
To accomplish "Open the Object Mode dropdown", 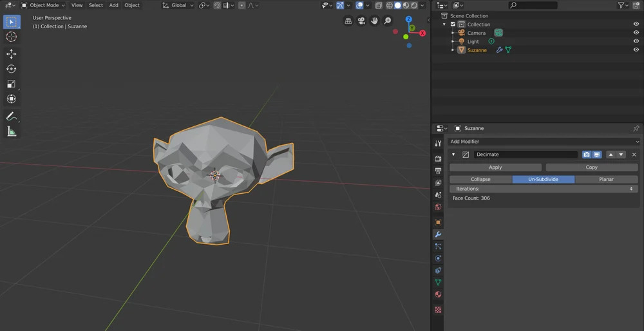I will [x=44, y=5].
